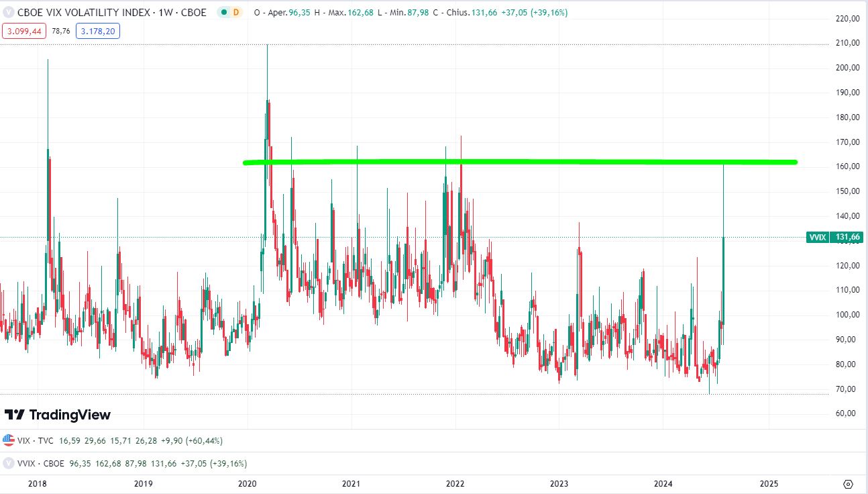Click the 2022 label on time axis

[455, 484]
